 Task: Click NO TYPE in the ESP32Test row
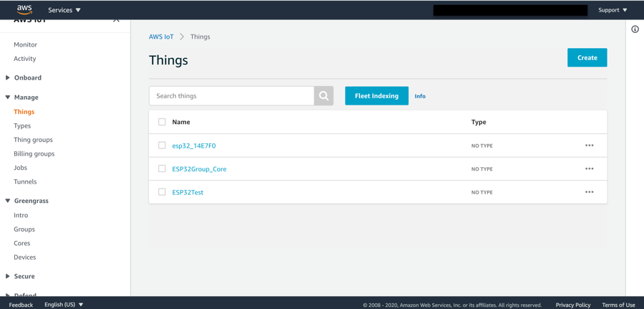coord(482,193)
